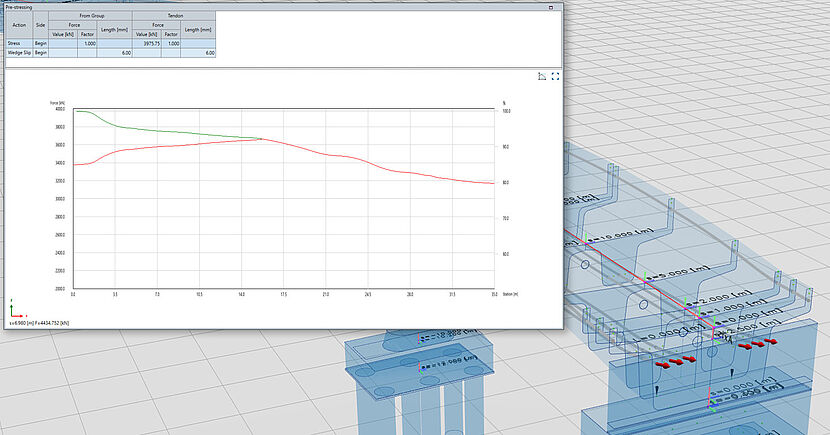Click the Pre-stressing window title bar
830x435 pixels.
[280, 6]
